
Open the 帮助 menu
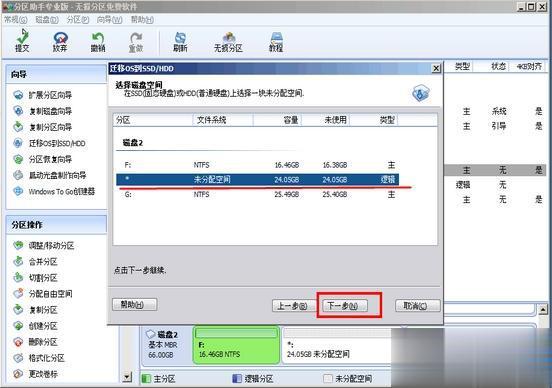tap(142, 20)
